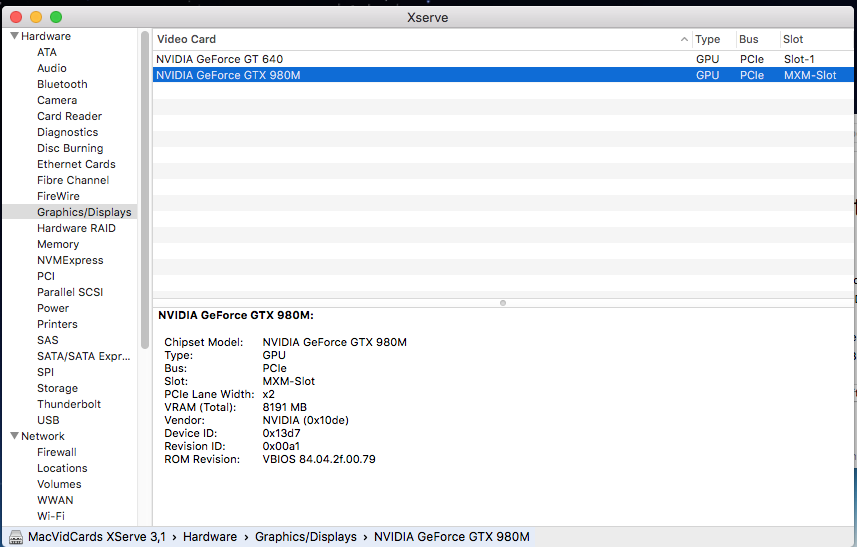Select Firewall under Network
Image resolution: width=857 pixels, height=547 pixels.
[x=57, y=452]
